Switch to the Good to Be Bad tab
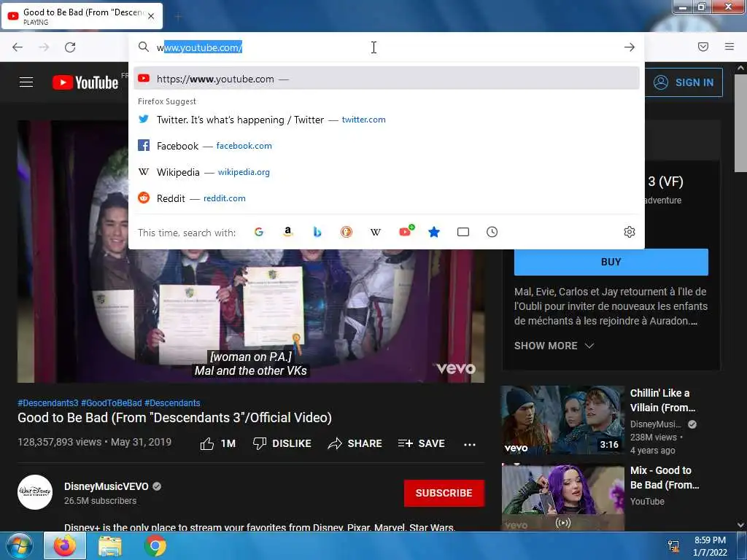The image size is (747, 560). pyautogui.click(x=82, y=16)
